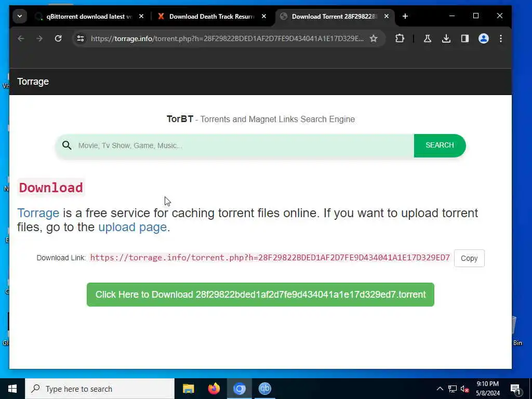
Task: Click the red torrage.info download link URL
Action: [270, 258]
